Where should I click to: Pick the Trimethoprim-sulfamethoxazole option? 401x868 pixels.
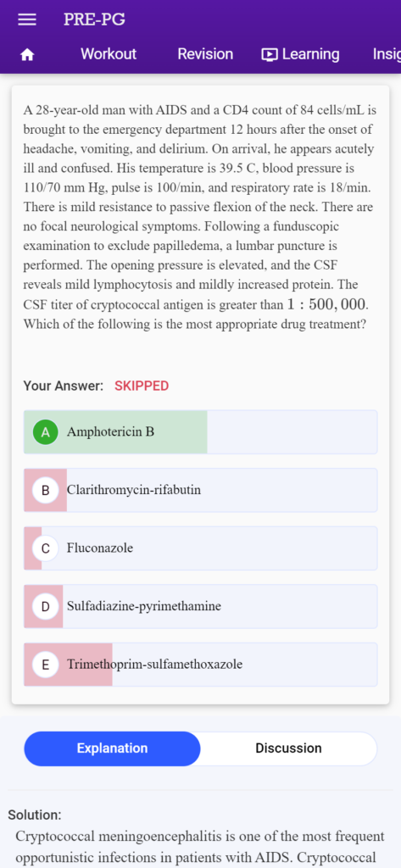[x=200, y=665]
